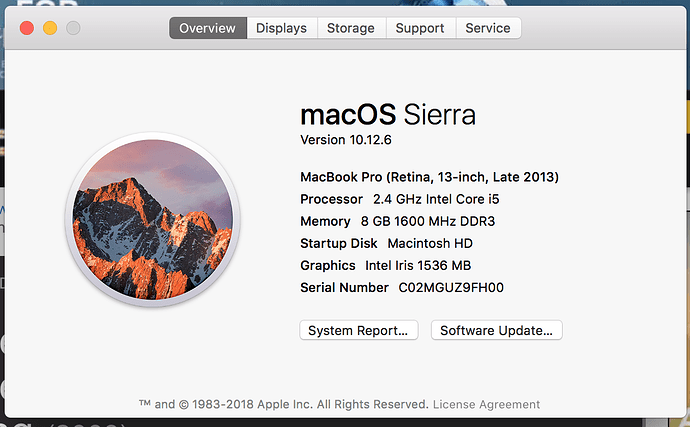Click the MacBook Pro model name line
This screenshot has width=690, height=427.
click(429, 177)
